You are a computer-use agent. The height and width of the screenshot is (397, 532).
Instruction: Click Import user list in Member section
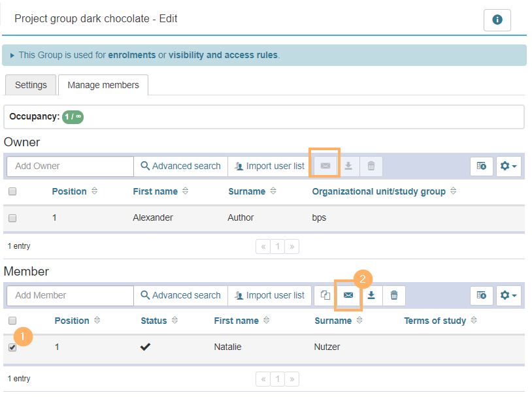pyautogui.click(x=269, y=296)
